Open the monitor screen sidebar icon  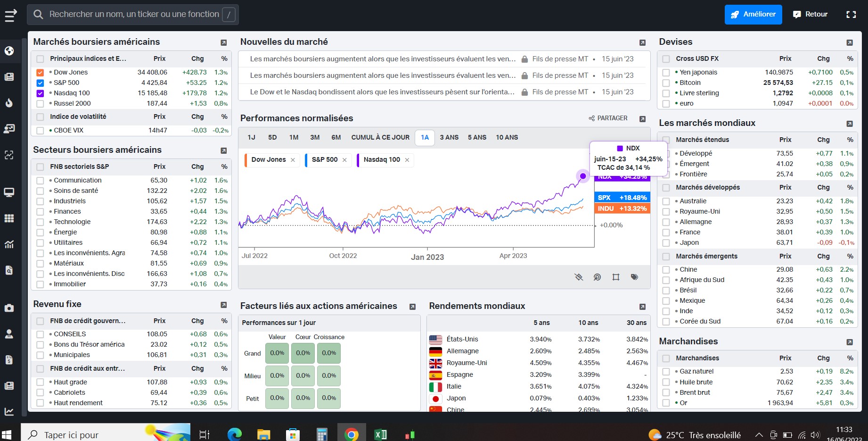point(9,192)
